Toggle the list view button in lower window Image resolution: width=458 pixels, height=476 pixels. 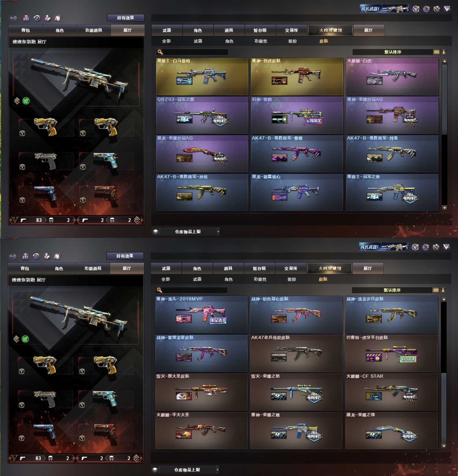(436, 290)
